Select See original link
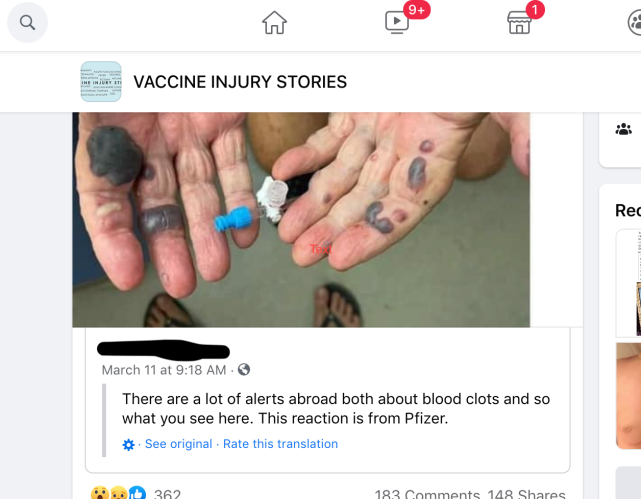This screenshot has width=641, height=499. (x=178, y=444)
